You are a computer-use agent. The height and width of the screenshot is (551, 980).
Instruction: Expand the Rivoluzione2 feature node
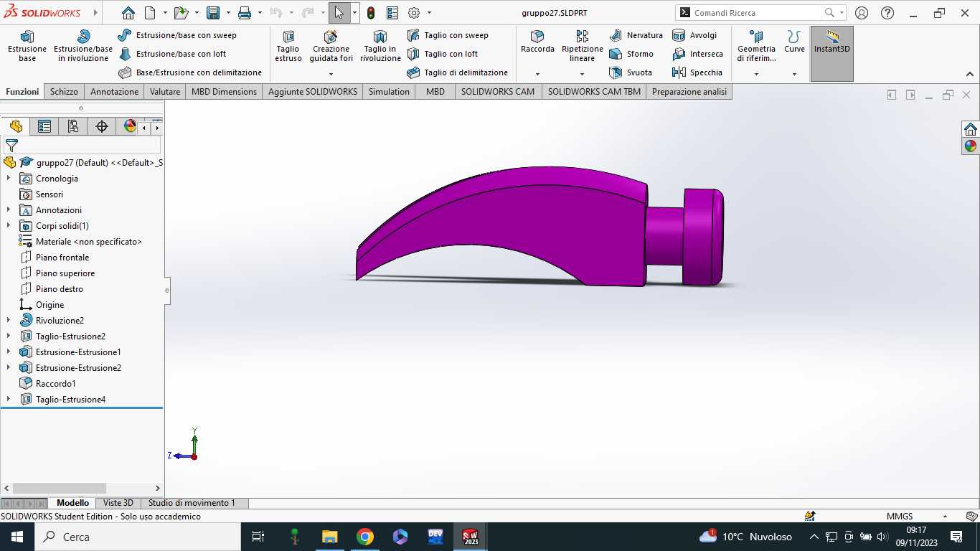click(9, 321)
